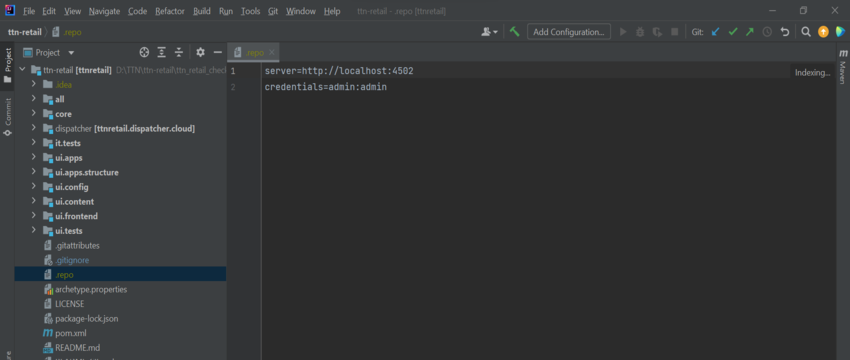Image resolution: width=850 pixels, height=360 pixels.
Task: Select .gitignore file in tree
Action: click(72, 260)
